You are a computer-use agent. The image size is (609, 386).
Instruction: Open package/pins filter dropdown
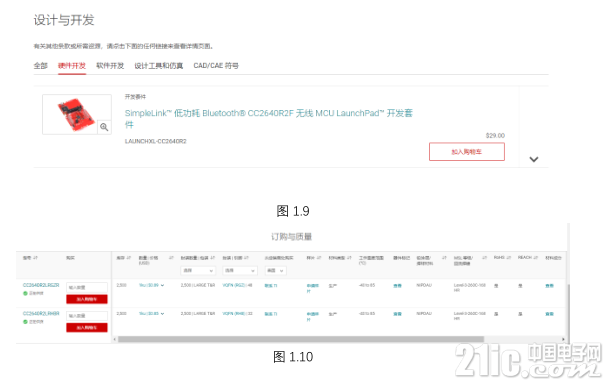point(240,270)
